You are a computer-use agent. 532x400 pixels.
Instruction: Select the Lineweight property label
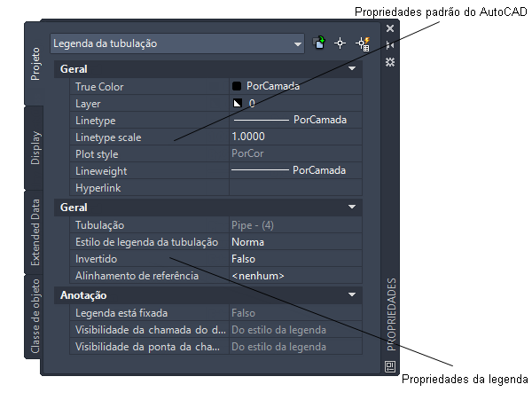[x=101, y=171]
